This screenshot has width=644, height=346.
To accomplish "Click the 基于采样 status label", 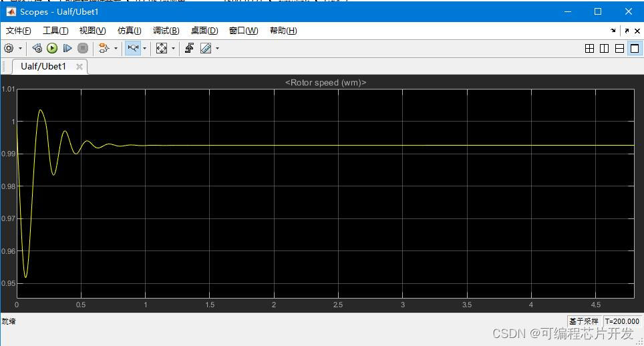I will [x=584, y=321].
